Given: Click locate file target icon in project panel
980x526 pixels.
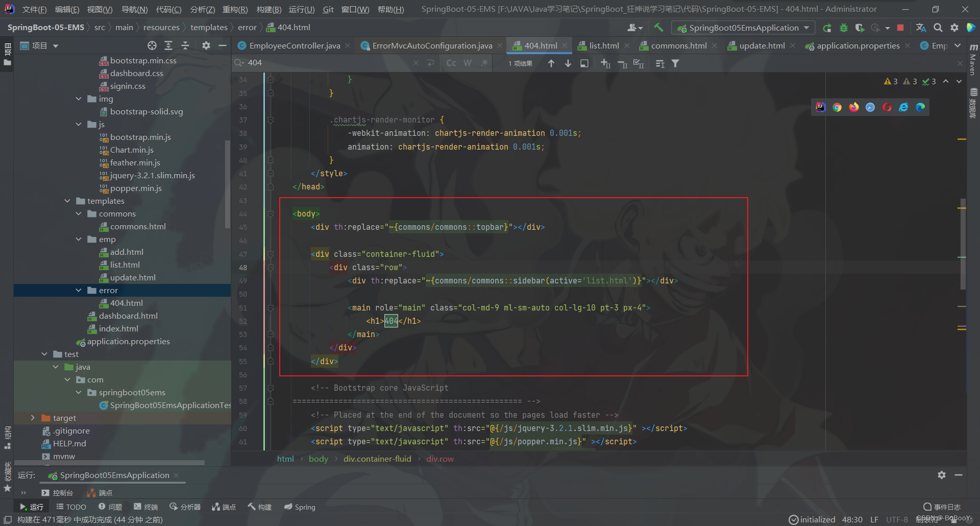Looking at the screenshot, I should (x=152, y=46).
